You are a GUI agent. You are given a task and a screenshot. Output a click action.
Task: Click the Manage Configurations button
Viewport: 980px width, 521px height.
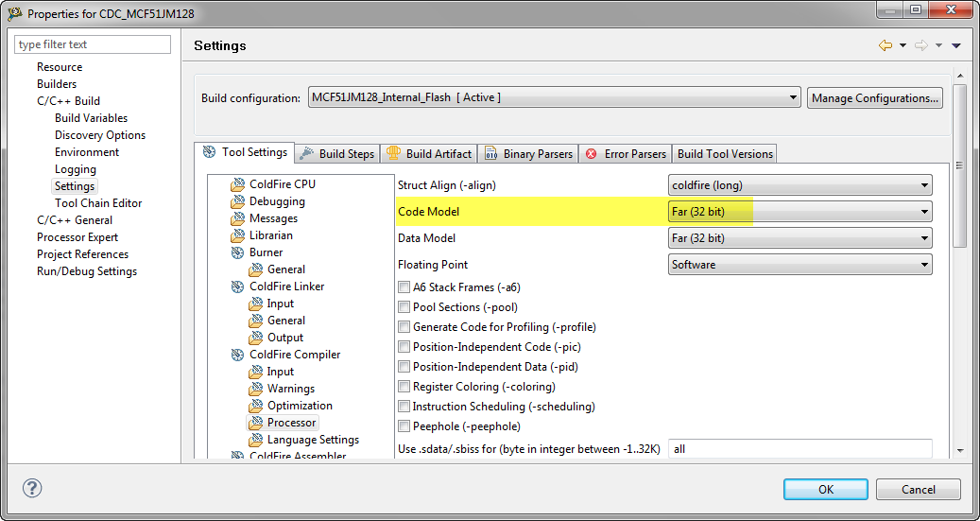click(874, 98)
